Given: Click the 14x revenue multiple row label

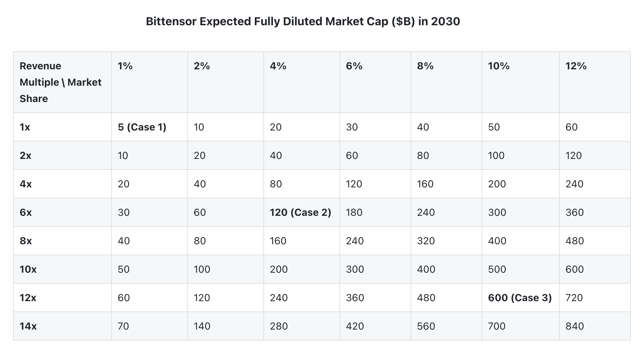Looking at the screenshot, I should 28,326.
